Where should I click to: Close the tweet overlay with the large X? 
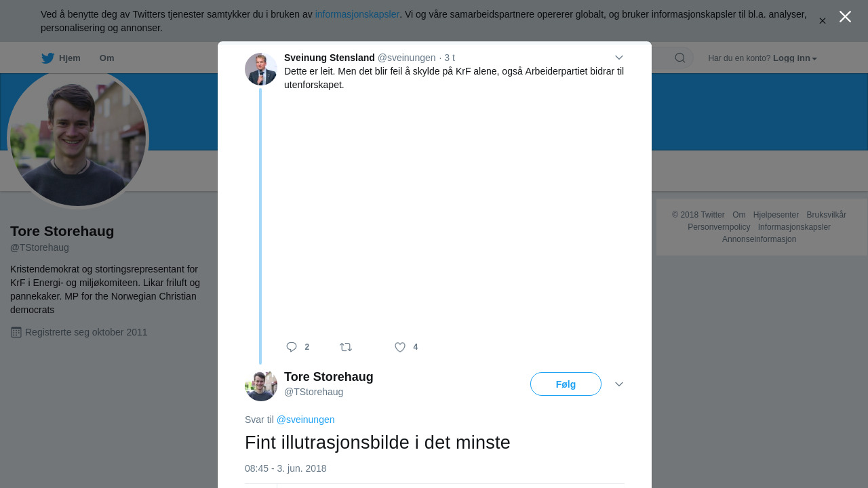coord(845,17)
